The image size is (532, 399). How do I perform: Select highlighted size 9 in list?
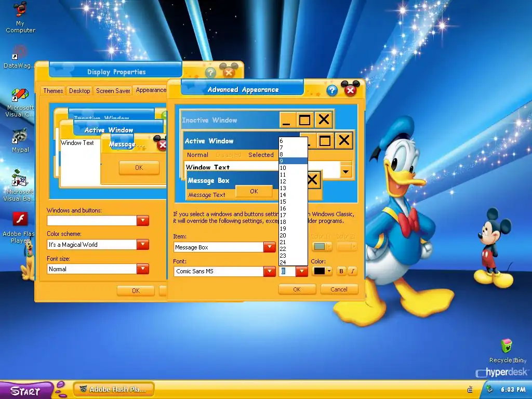(293, 161)
